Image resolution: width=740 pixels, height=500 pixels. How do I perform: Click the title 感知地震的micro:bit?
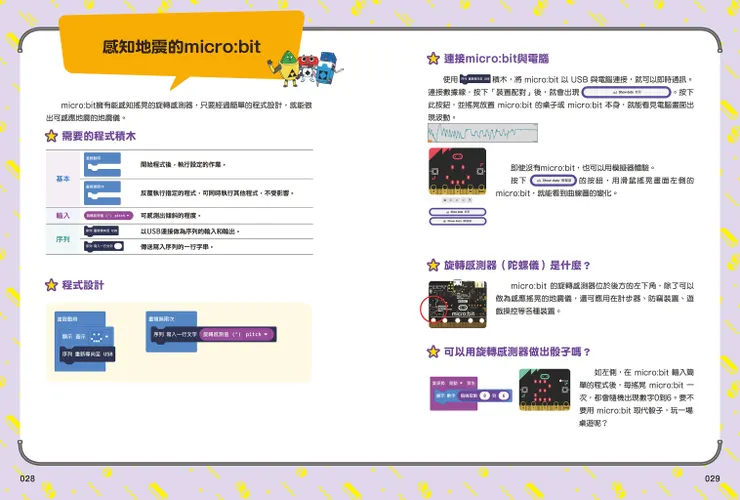181,47
